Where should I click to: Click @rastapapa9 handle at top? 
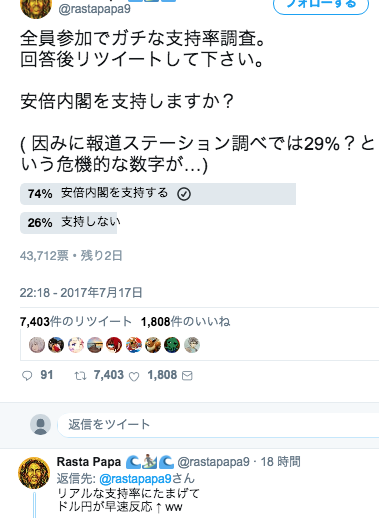pos(94,9)
